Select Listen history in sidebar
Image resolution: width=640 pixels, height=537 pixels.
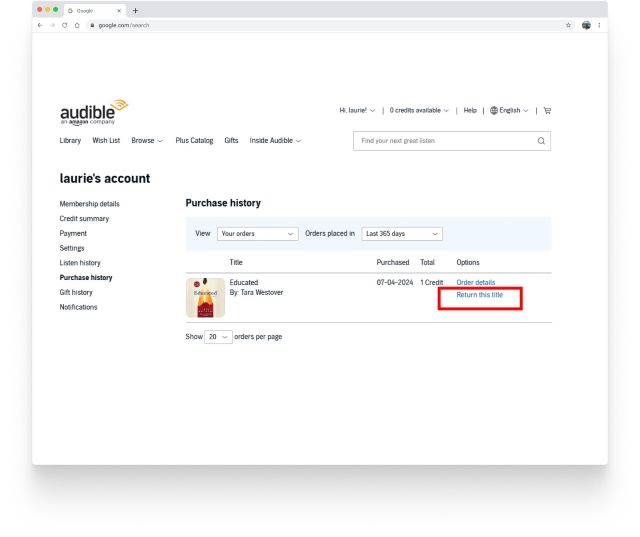[80, 262]
